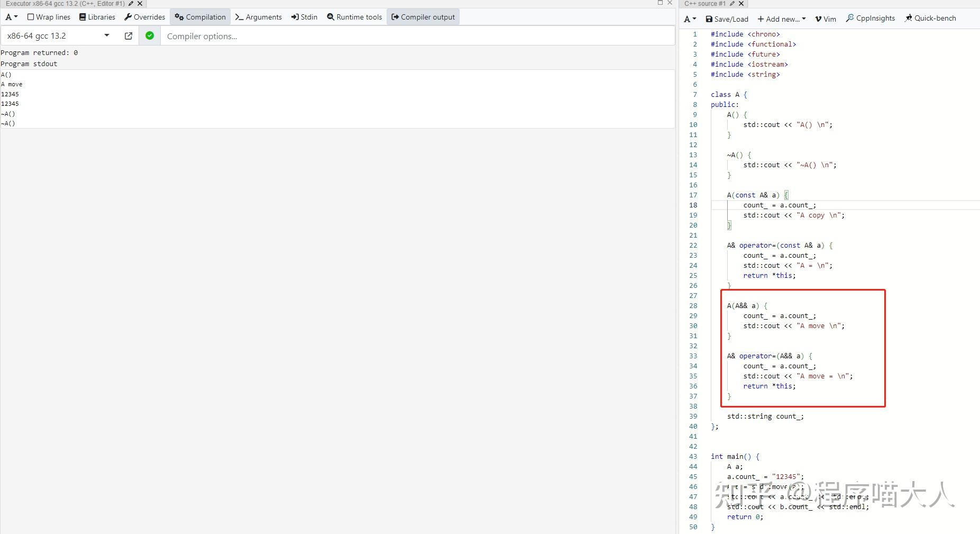This screenshot has width=980, height=534.
Task: Open the Libraries panel
Action: [97, 16]
